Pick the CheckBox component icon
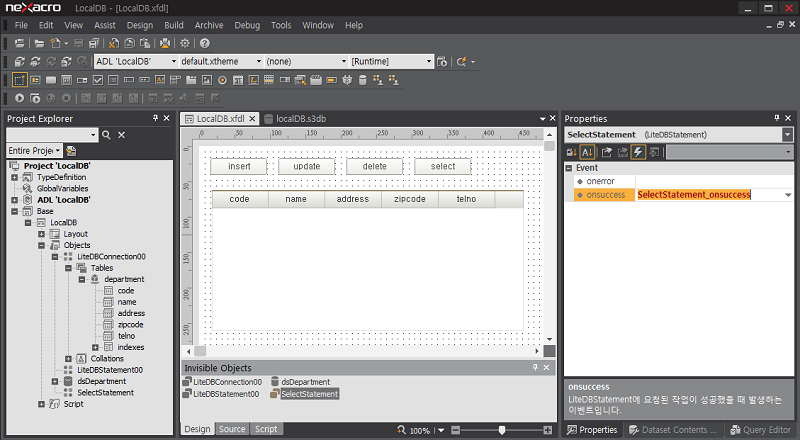Screen dimensions: 800x440 tap(98, 80)
